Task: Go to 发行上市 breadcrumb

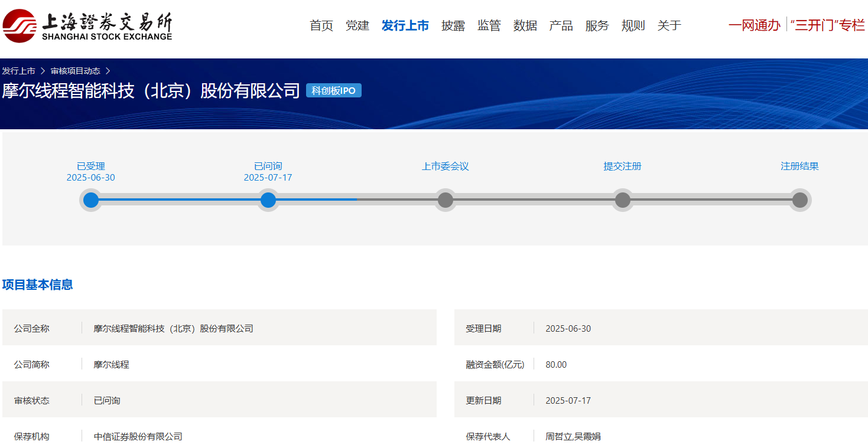Action: click(18, 71)
